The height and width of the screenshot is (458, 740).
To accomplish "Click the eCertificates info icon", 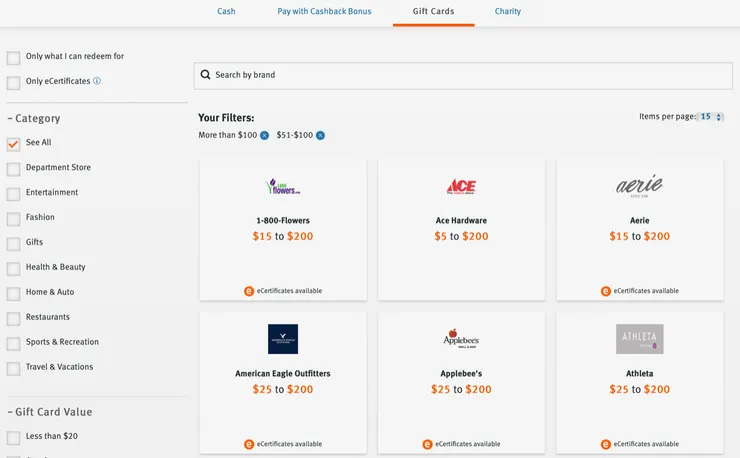I will click(97, 81).
